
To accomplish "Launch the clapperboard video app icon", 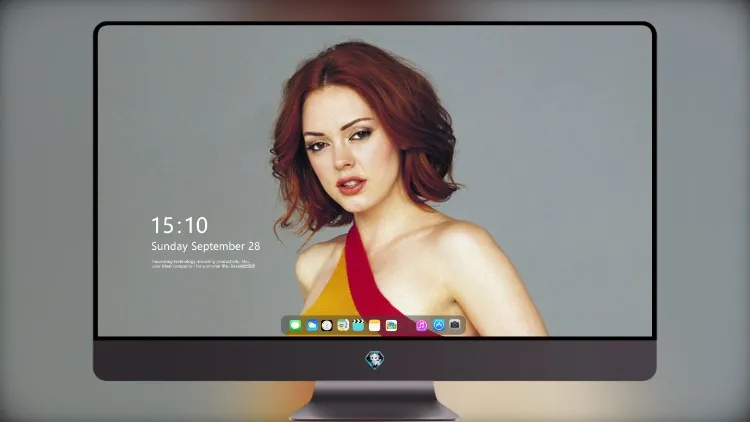I will coord(358,325).
